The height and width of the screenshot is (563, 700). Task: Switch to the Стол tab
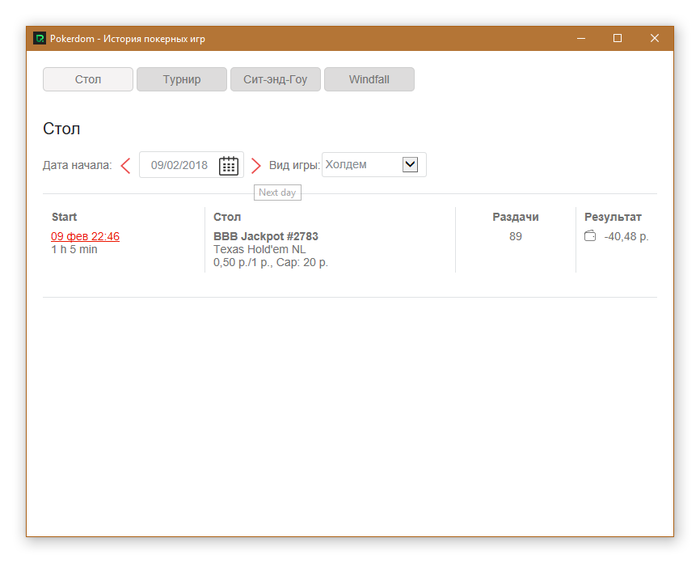(x=88, y=79)
